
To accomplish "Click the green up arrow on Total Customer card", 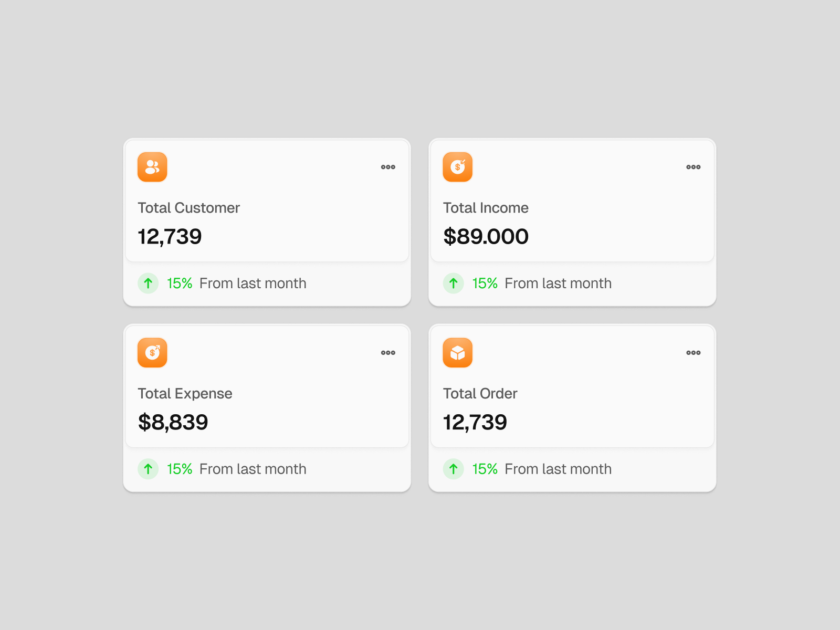I will [148, 283].
